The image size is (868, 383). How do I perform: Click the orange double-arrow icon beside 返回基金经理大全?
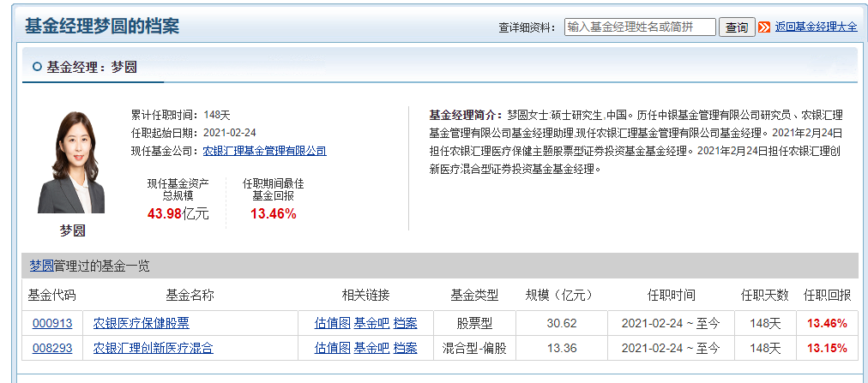pos(764,27)
